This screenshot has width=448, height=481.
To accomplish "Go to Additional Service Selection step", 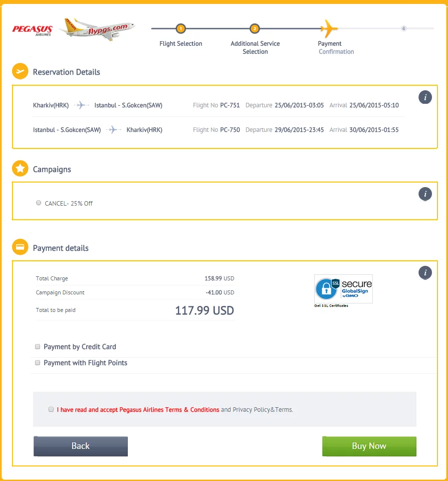I will [x=255, y=47].
